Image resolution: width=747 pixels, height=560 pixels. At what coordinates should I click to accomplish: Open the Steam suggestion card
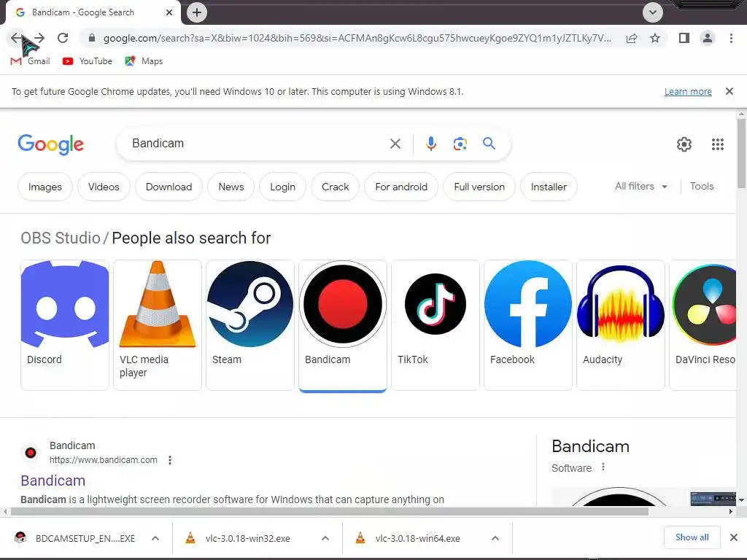[x=250, y=324]
